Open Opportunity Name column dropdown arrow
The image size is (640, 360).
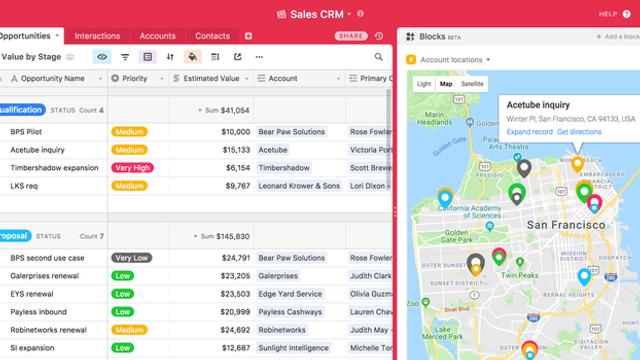click(100, 78)
